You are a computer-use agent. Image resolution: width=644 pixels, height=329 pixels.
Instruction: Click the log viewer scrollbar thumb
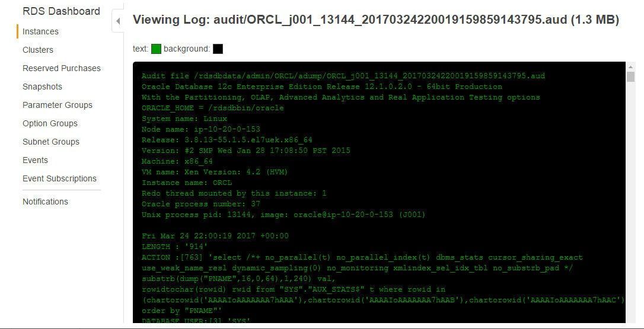coord(630,77)
